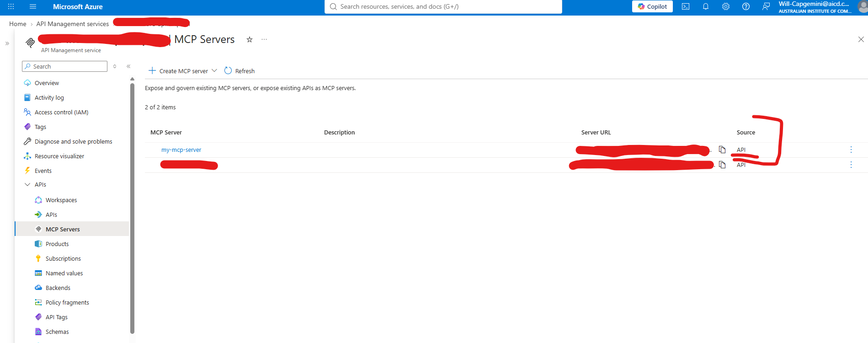This screenshot has height=343, width=868.
Task: Click the Copilot button
Action: (652, 6)
